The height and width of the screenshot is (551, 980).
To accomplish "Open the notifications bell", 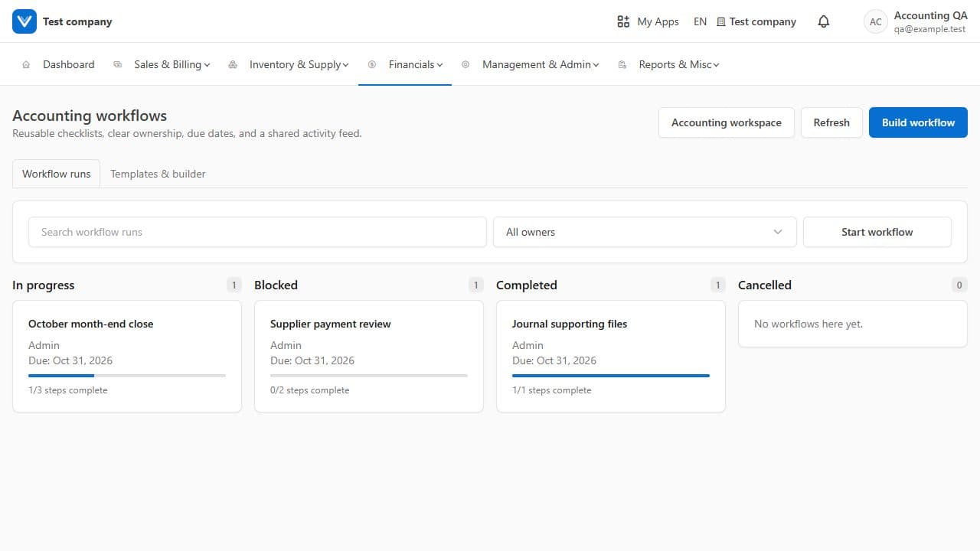I will click(x=824, y=21).
